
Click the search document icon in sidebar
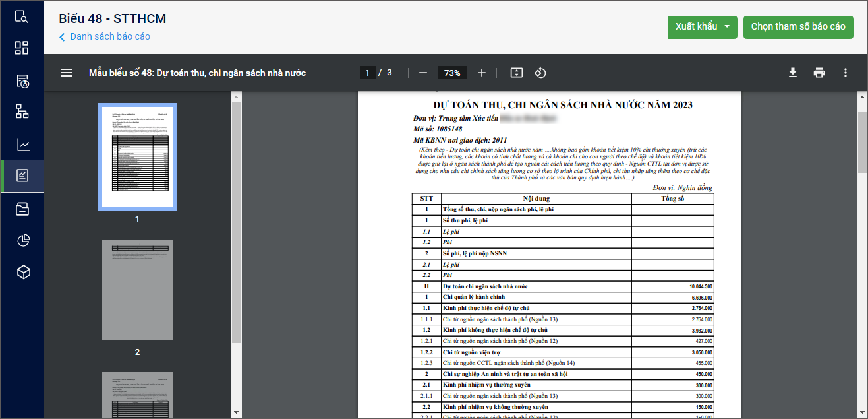click(22, 17)
